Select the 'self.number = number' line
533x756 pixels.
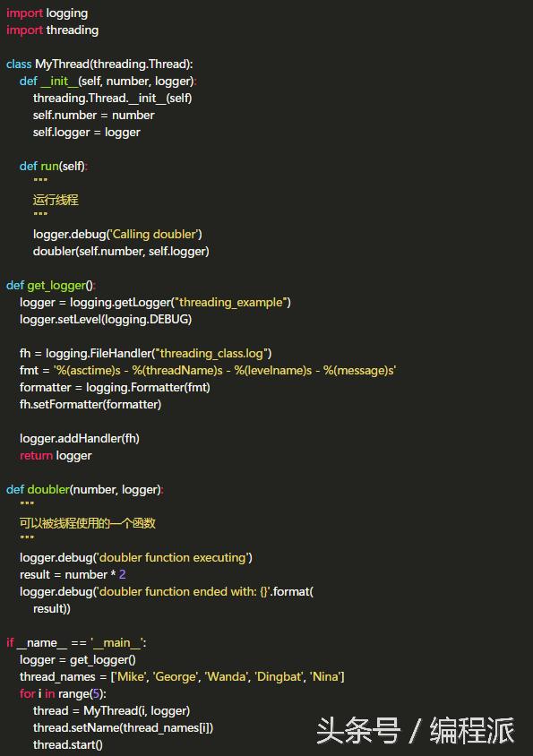[93, 116]
